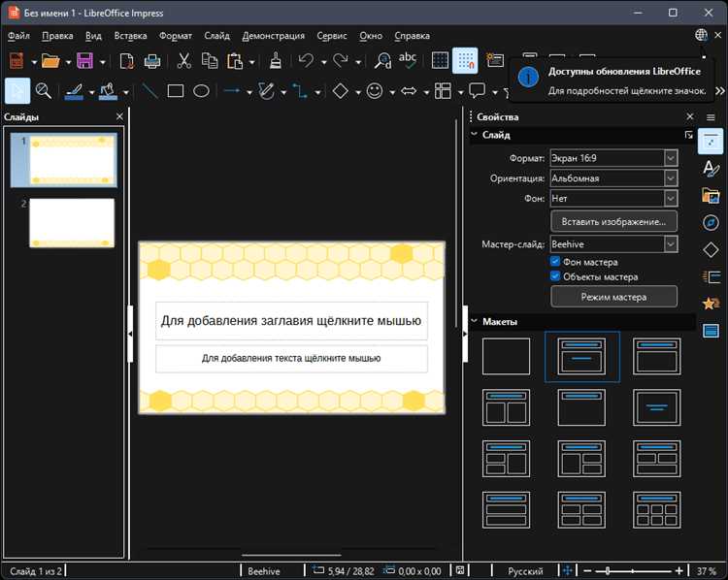
Task: Click the Copy icon
Action: 210,61
